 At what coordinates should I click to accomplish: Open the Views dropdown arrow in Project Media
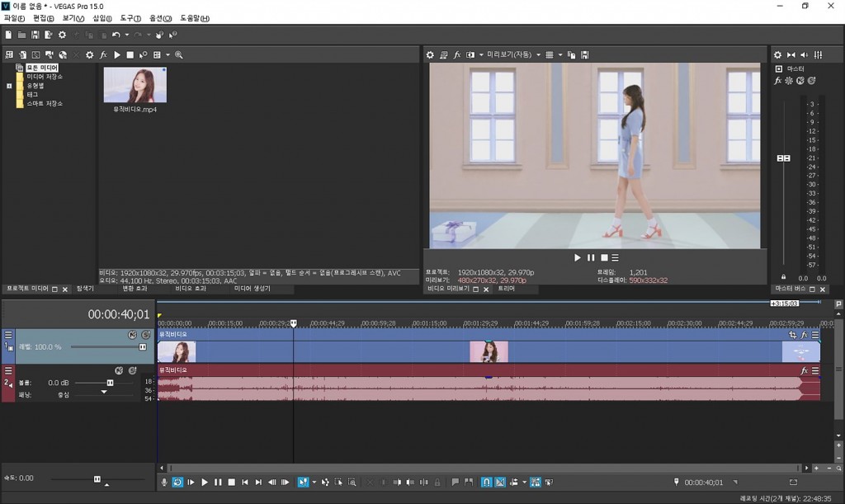(168, 54)
